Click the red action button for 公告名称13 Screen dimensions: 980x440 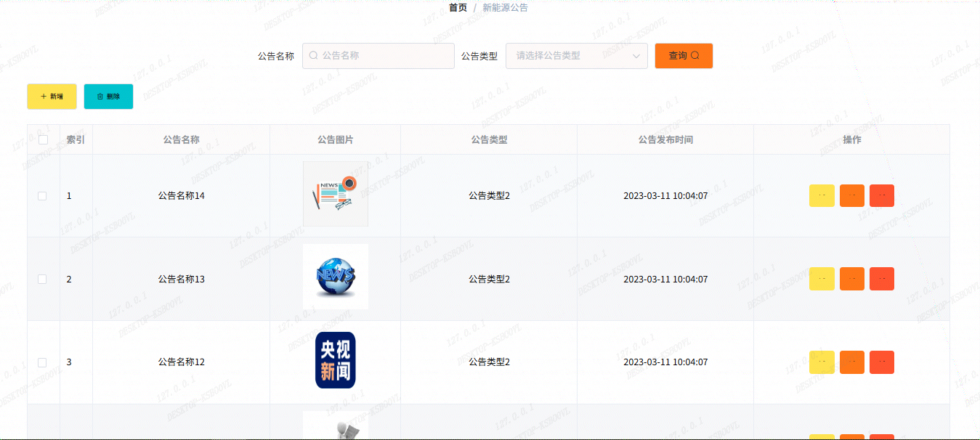point(882,279)
